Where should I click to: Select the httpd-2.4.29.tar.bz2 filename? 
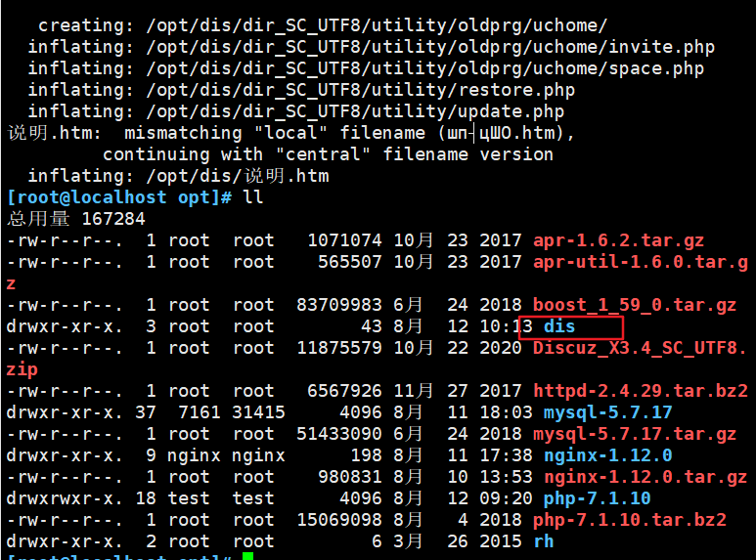tap(641, 391)
